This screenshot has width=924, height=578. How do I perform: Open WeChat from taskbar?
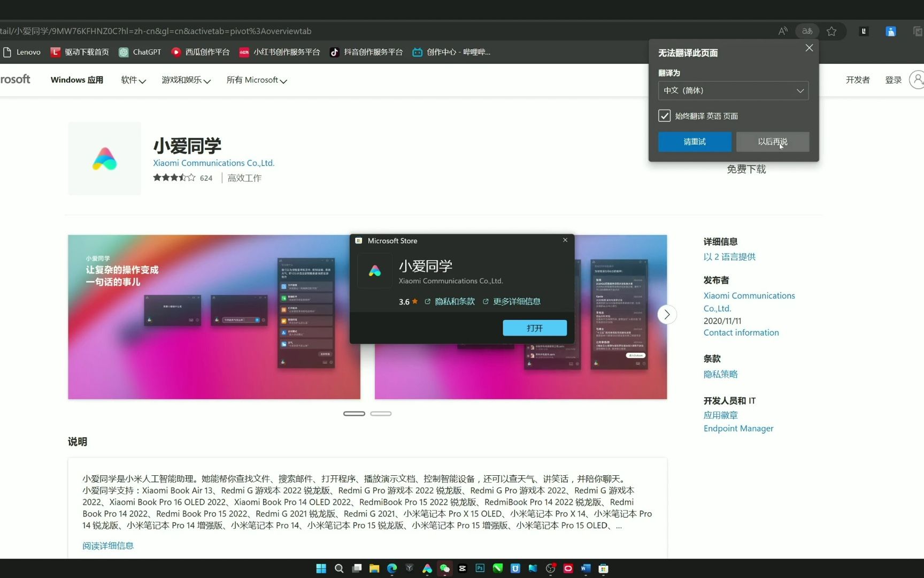pyautogui.click(x=445, y=568)
